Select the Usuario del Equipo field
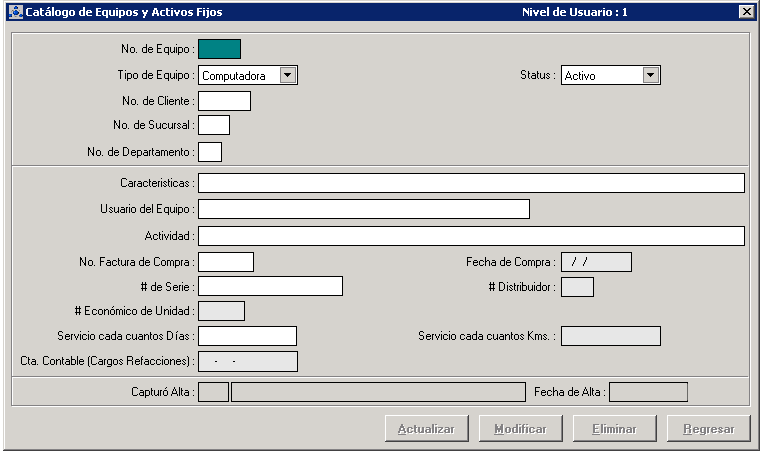 (364, 209)
